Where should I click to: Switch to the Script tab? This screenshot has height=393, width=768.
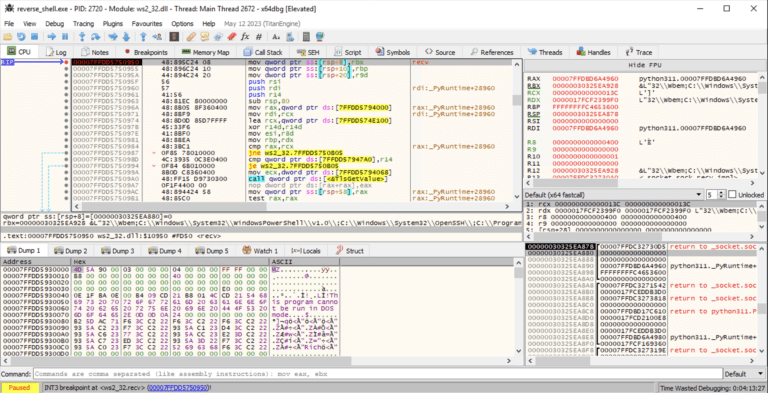tap(348, 52)
